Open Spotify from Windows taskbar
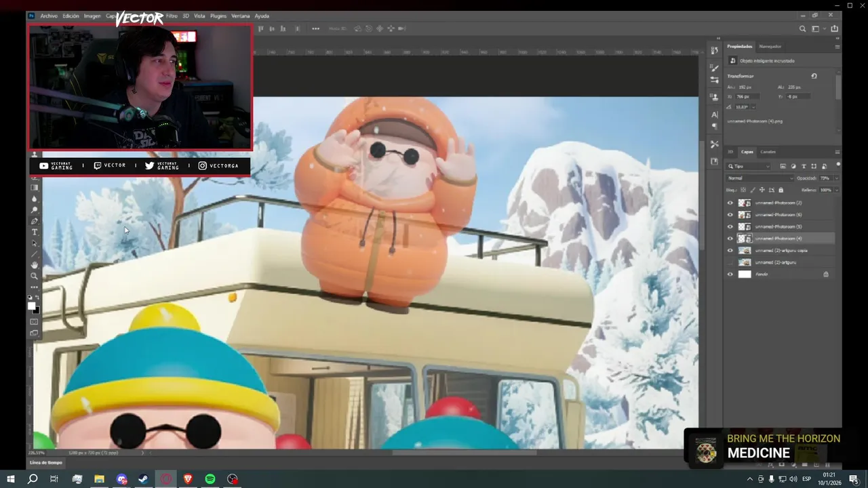 (210, 479)
